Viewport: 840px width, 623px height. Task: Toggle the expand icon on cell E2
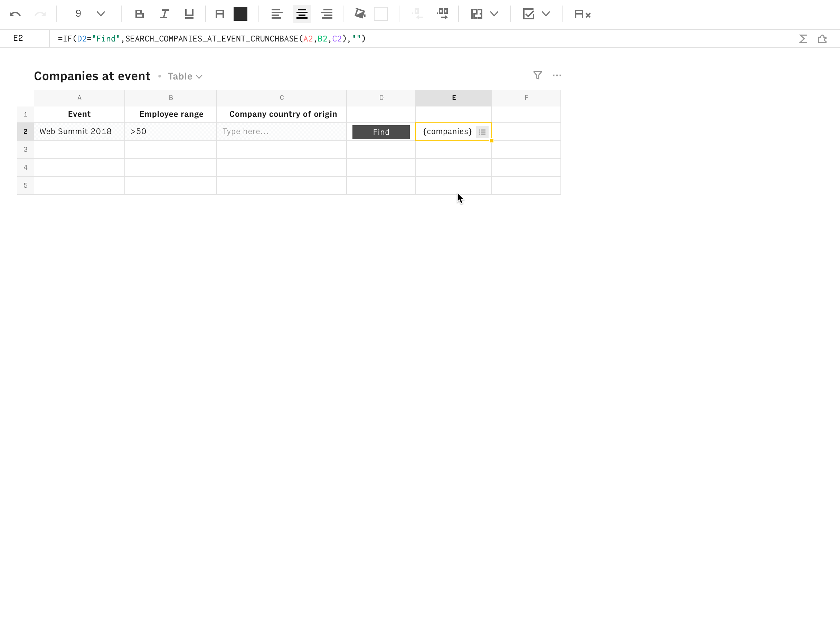[x=483, y=131]
